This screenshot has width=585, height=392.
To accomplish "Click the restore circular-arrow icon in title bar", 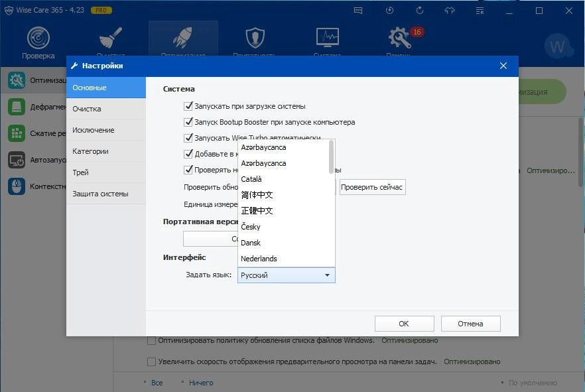I will point(420,11).
